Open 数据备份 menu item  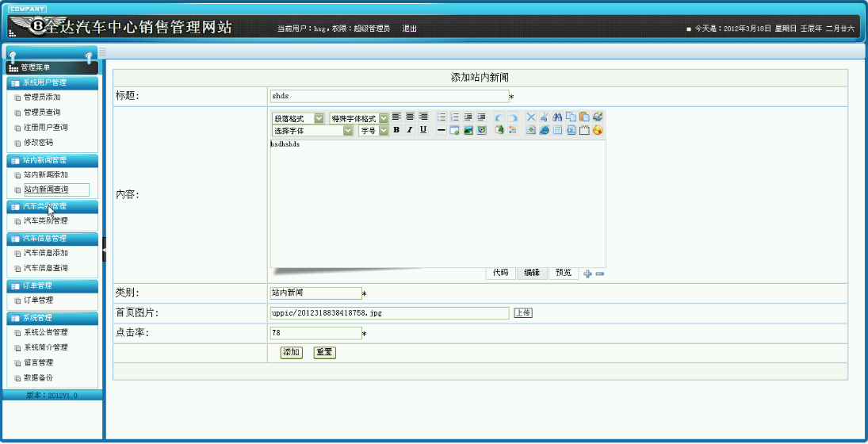tap(38, 377)
